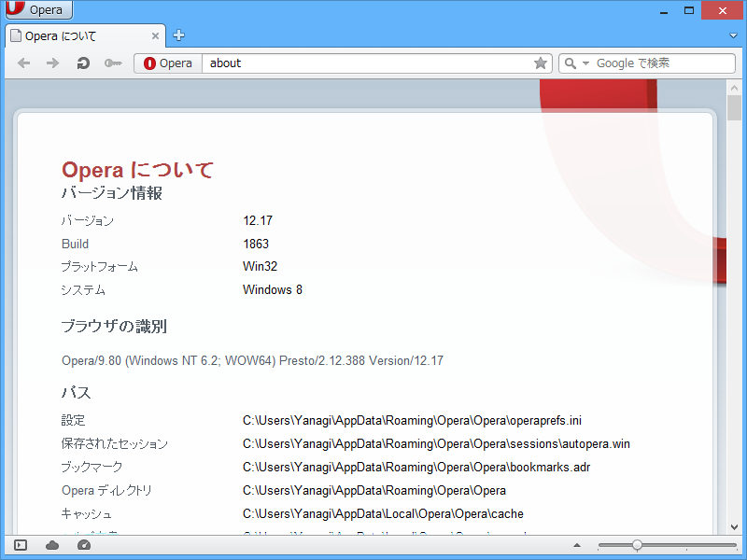Image resolution: width=747 pixels, height=560 pixels.
Task: Click the magnifier icon in the search field
Action: (x=570, y=63)
